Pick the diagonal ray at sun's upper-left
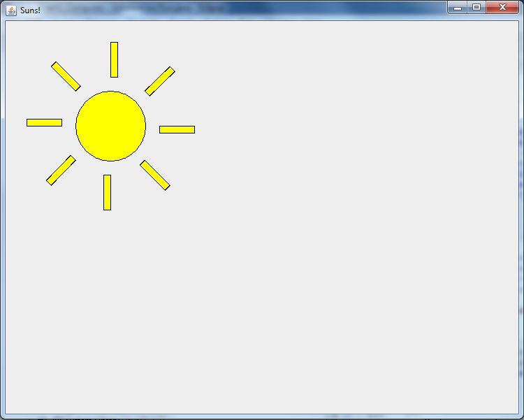 click(66, 76)
